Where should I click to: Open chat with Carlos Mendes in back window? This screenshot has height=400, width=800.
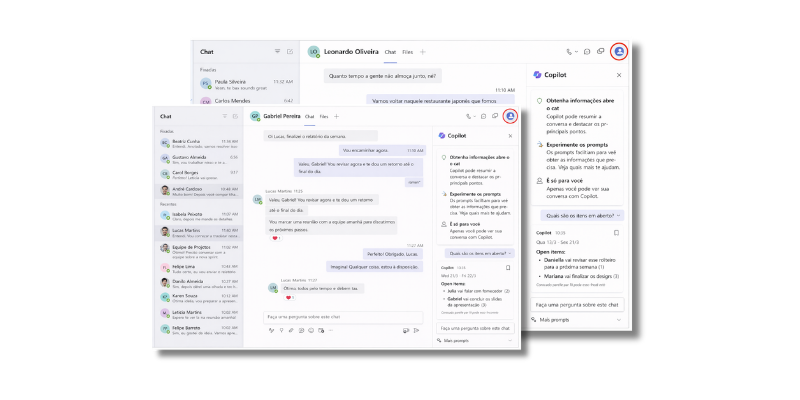point(247,101)
